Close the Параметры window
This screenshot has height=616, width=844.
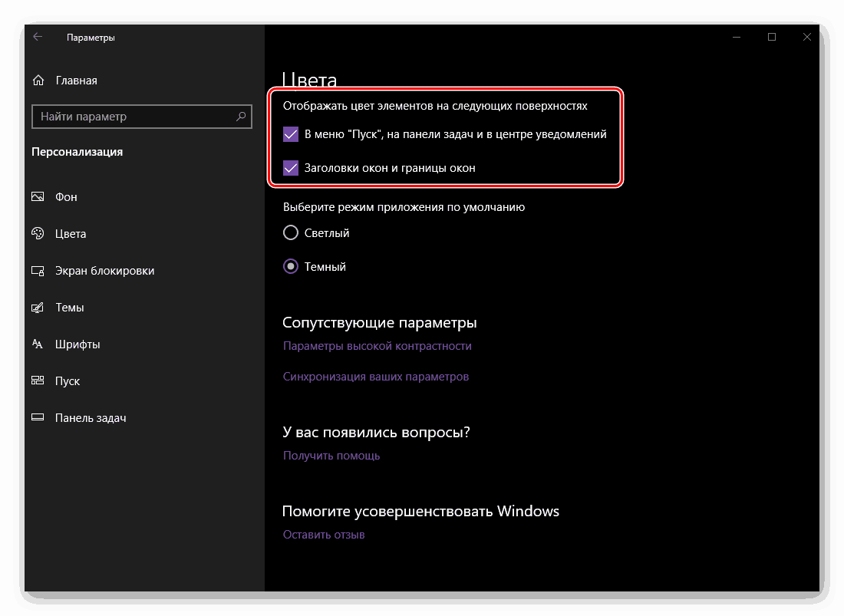tap(807, 37)
